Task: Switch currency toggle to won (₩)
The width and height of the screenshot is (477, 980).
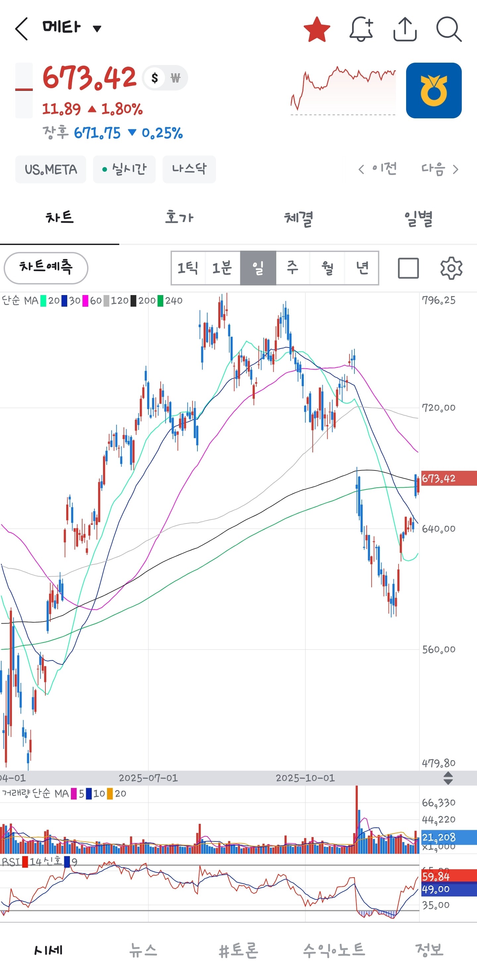Action: [x=175, y=78]
